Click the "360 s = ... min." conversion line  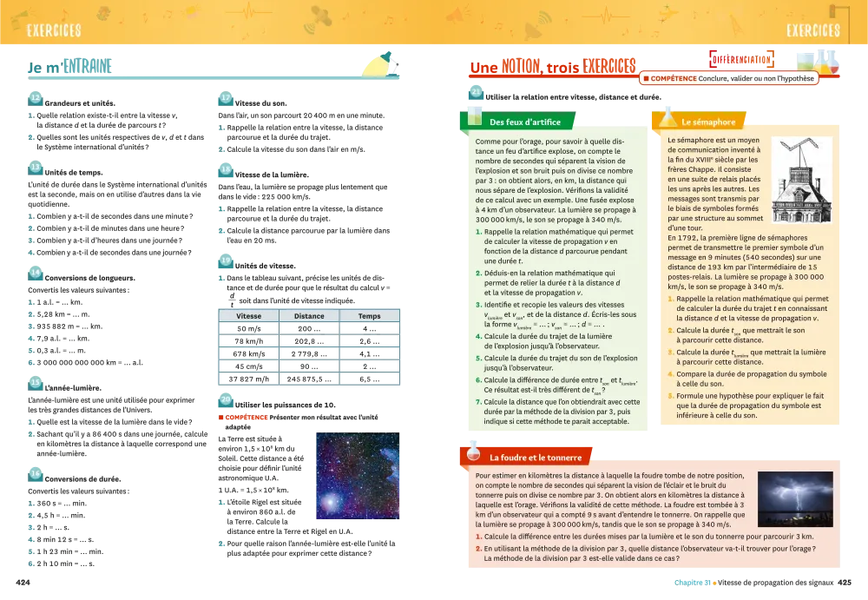pyautogui.click(x=57, y=504)
